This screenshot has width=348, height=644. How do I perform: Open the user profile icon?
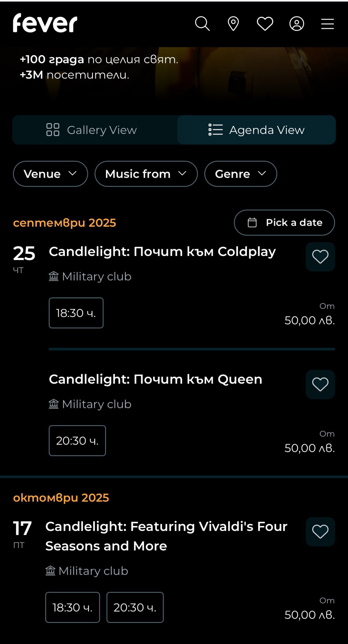point(296,24)
